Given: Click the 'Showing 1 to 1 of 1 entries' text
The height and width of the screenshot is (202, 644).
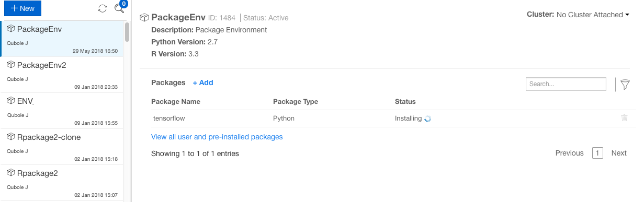Looking at the screenshot, I should pos(195,153).
